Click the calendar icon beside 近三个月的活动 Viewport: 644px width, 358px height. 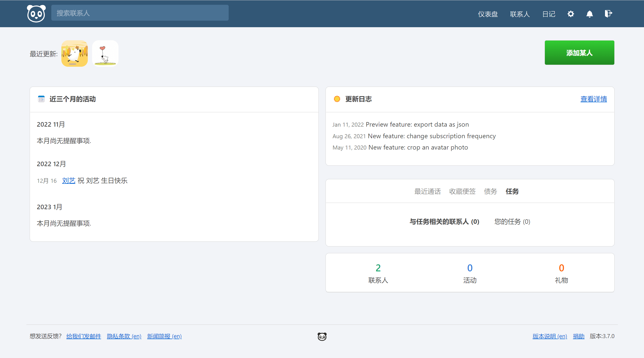[x=41, y=99]
